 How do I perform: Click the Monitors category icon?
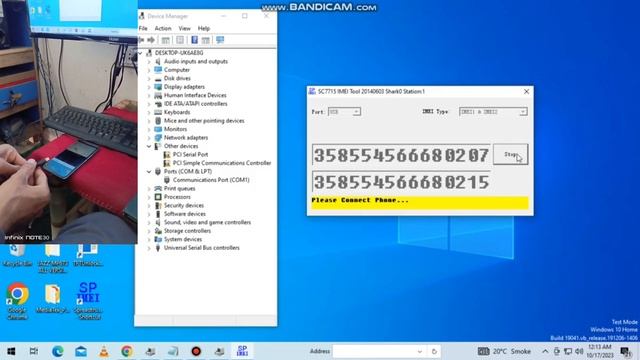click(158, 129)
